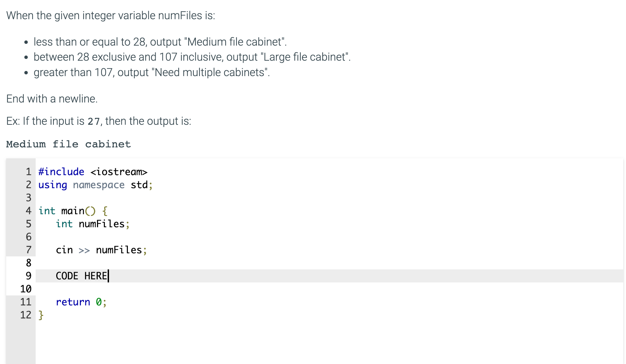Click inside empty line 3
The width and height of the screenshot is (626, 364).
point(329,198)
